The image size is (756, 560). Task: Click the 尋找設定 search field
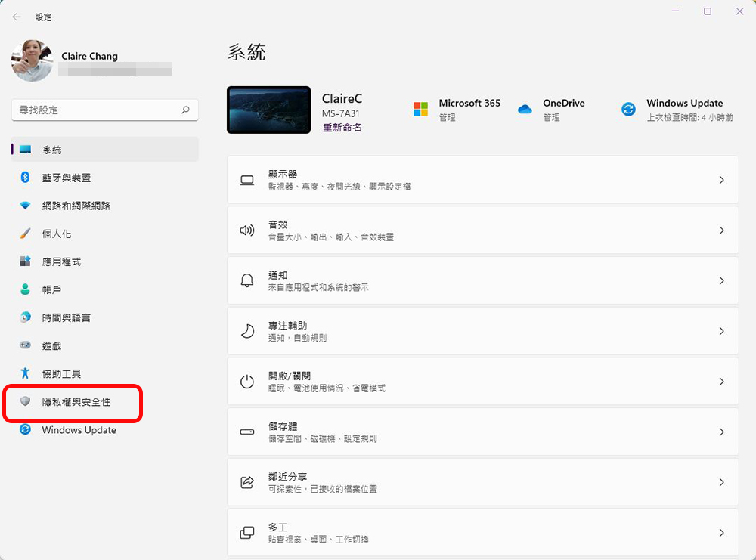(x=104, y=110)
